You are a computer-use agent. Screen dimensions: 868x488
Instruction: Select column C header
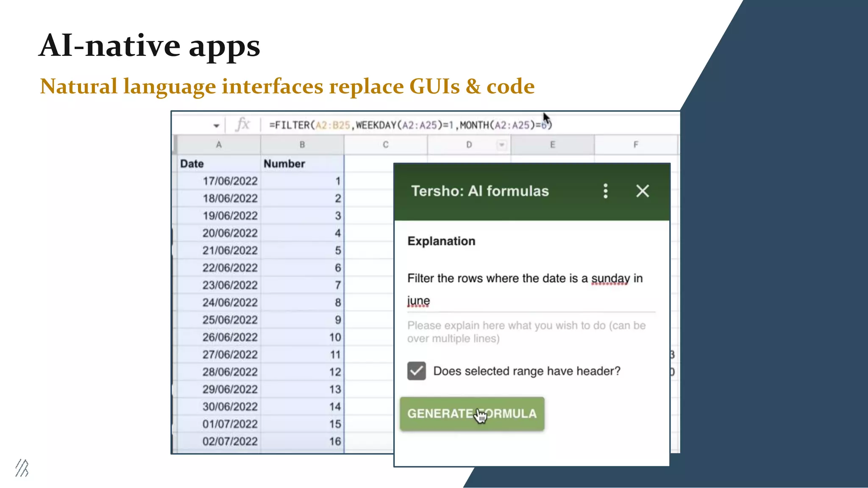[x=385, y=145]
